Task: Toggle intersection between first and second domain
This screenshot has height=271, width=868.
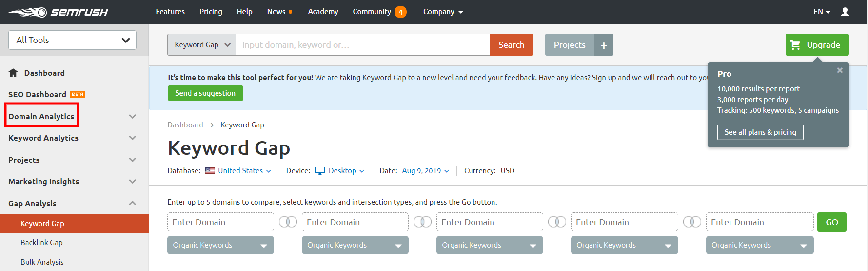Action: pos(288,222)
